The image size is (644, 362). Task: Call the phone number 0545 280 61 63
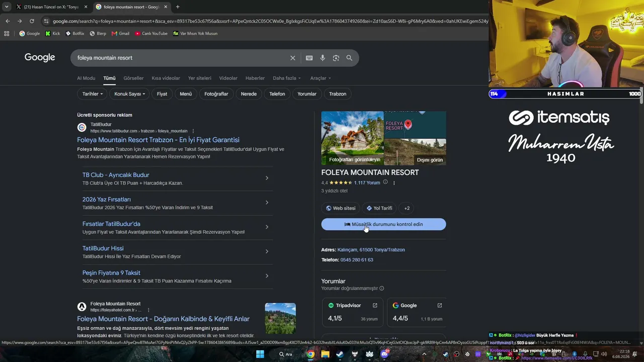pos(357,260)
